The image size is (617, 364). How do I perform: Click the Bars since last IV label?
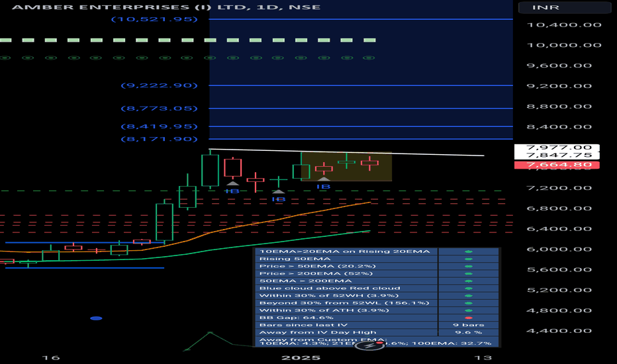click(303, 325)
